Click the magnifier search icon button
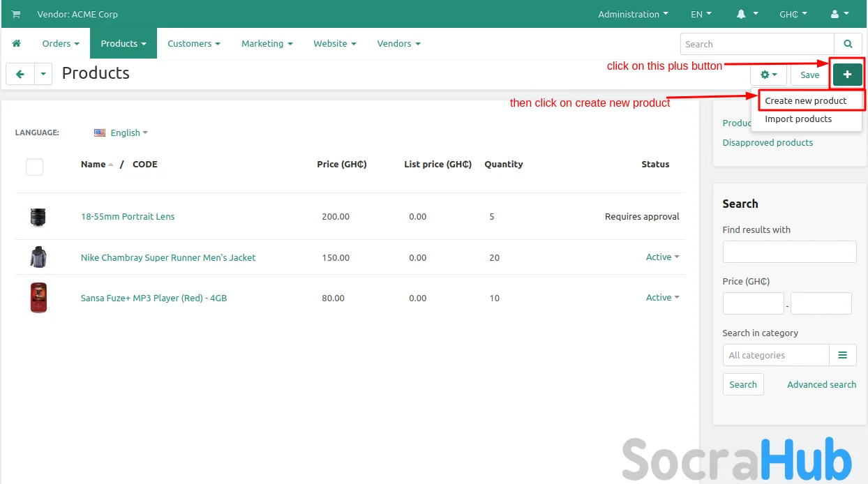Image resolution: width=868 pixels, height=484 pixels. point(848,44)
